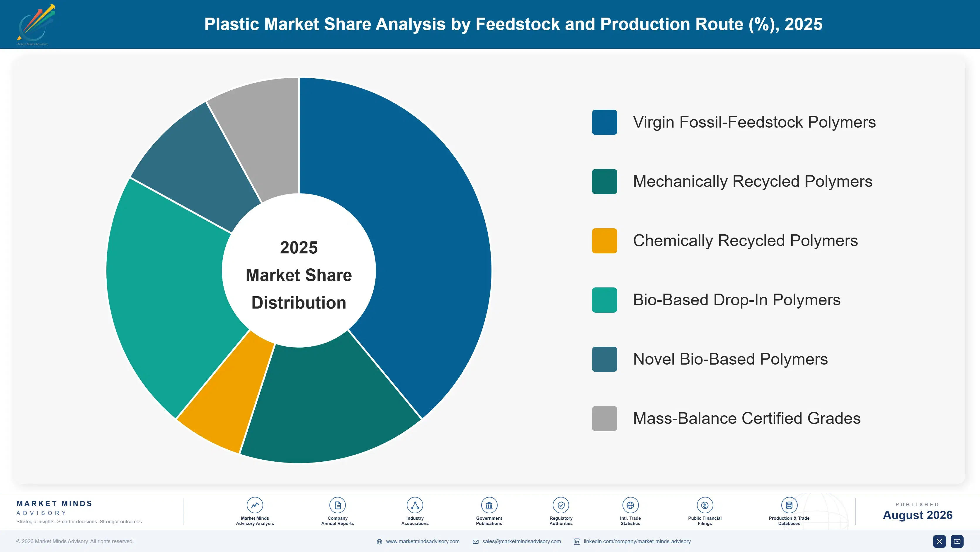Click the globe icon beside website URL
Viewport: 980px width, 552px height.
pos(379,542)
